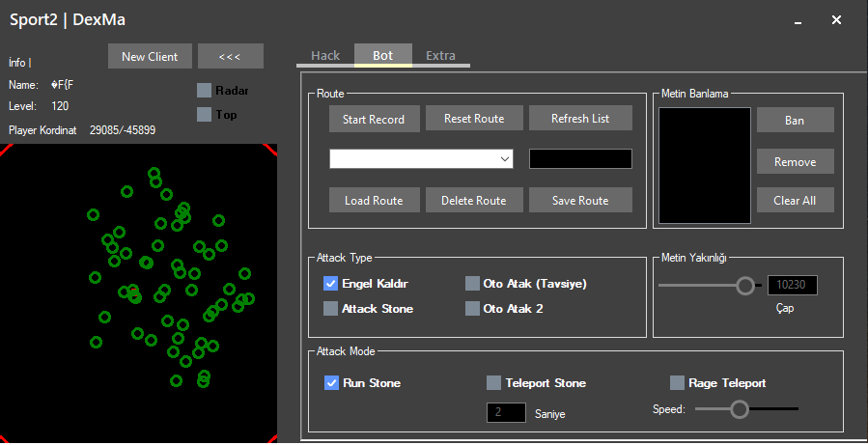Switch to the Hack tab

[325, 56]
